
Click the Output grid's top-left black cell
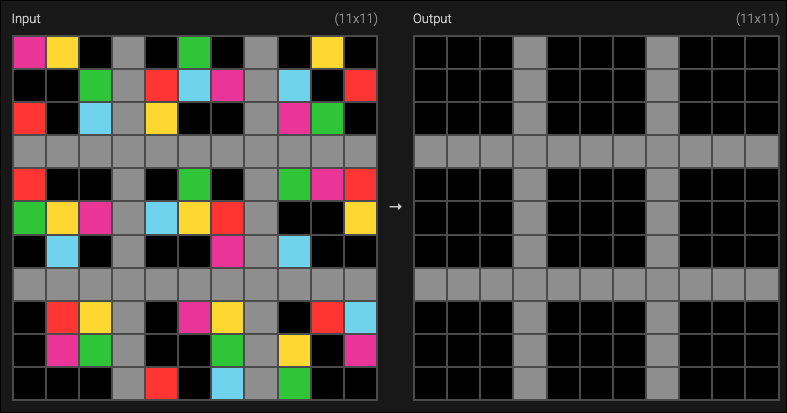(x=430, y=52)
